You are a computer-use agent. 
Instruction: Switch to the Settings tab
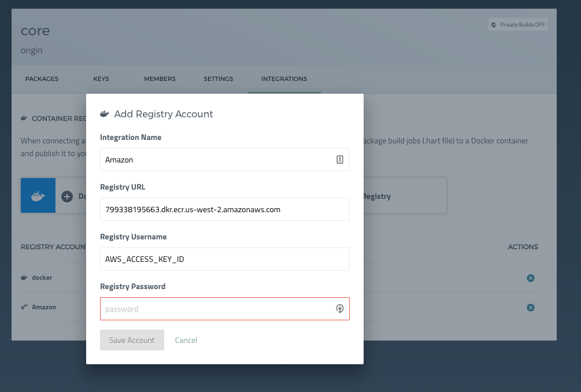tap(218, 79)
